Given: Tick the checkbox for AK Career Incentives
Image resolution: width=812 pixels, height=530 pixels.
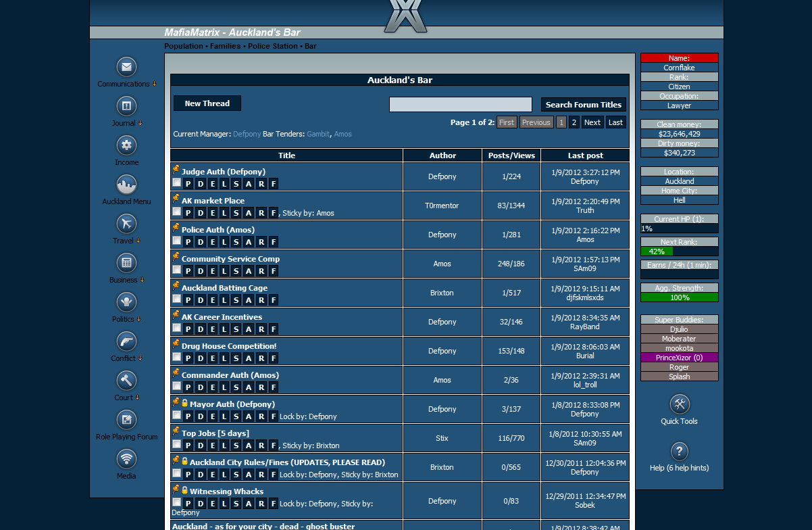Looking at the screenshot, I should 176,328.
